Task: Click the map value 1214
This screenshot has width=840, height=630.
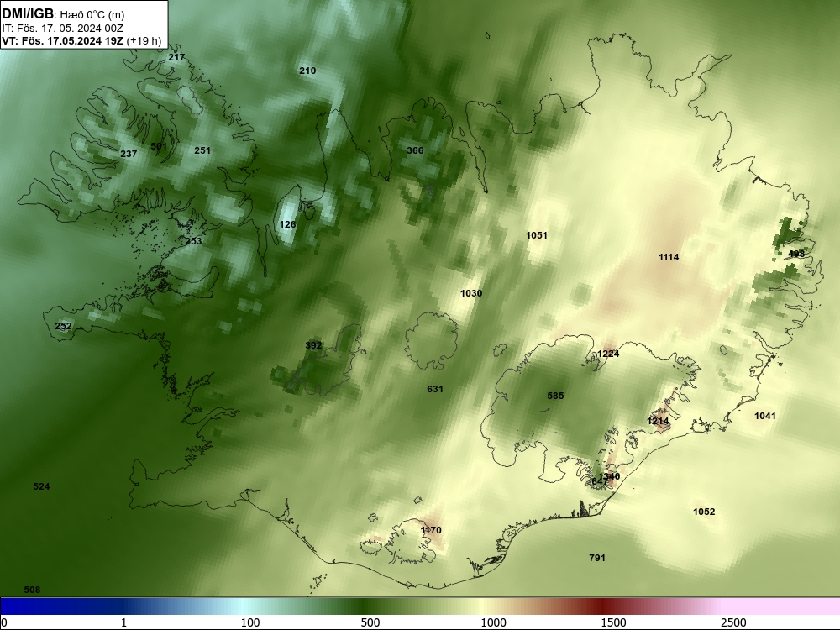Action: (658, 421)
